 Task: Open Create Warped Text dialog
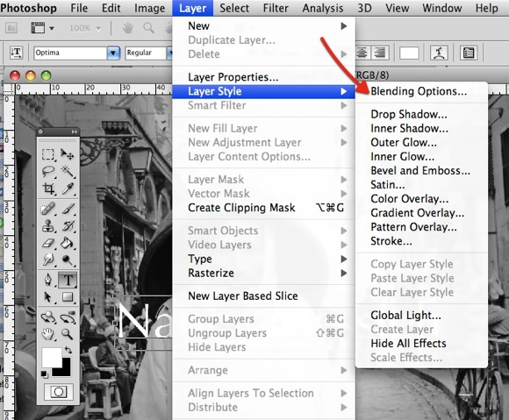coord(439,53)
